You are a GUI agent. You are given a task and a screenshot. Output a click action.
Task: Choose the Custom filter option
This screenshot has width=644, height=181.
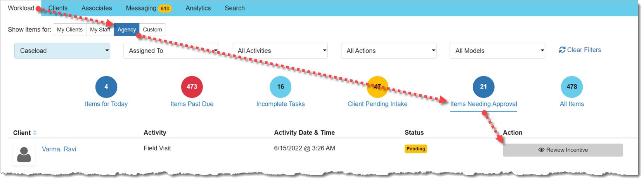click(x=152, y=30)
